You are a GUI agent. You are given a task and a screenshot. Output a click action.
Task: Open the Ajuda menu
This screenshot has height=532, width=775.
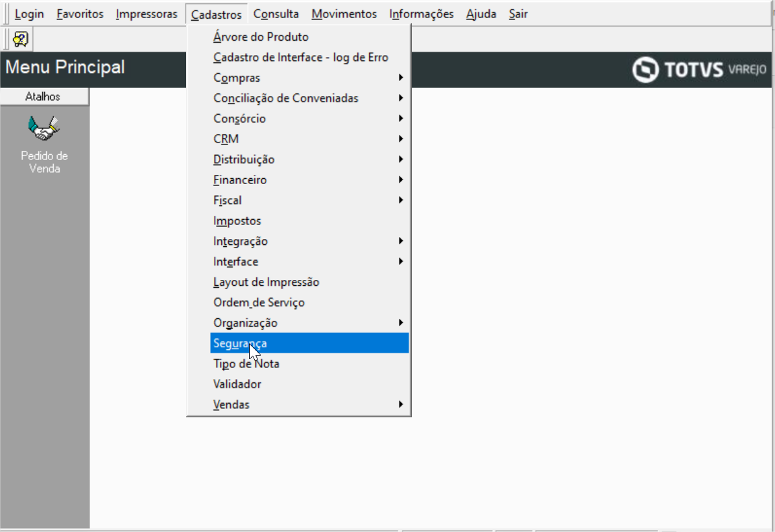(481, 14)
